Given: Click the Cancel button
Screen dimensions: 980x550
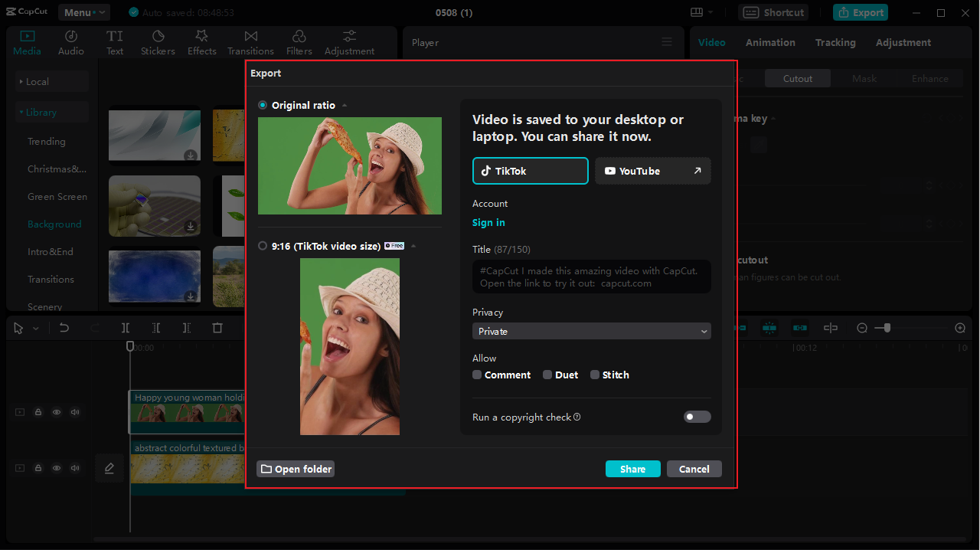Looking at the screenshot, I should 694,469.
